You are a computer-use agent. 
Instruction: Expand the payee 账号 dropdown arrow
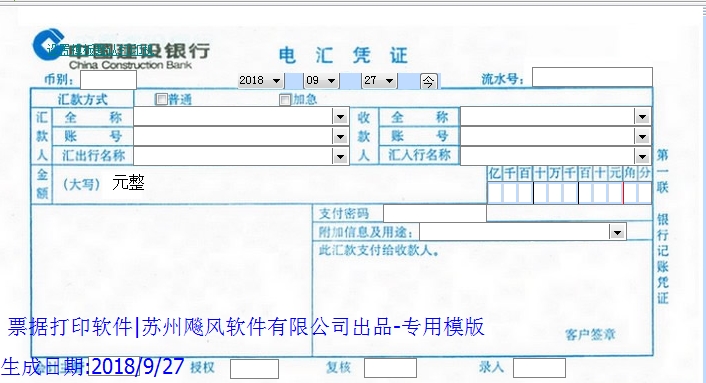coord(642,136)
